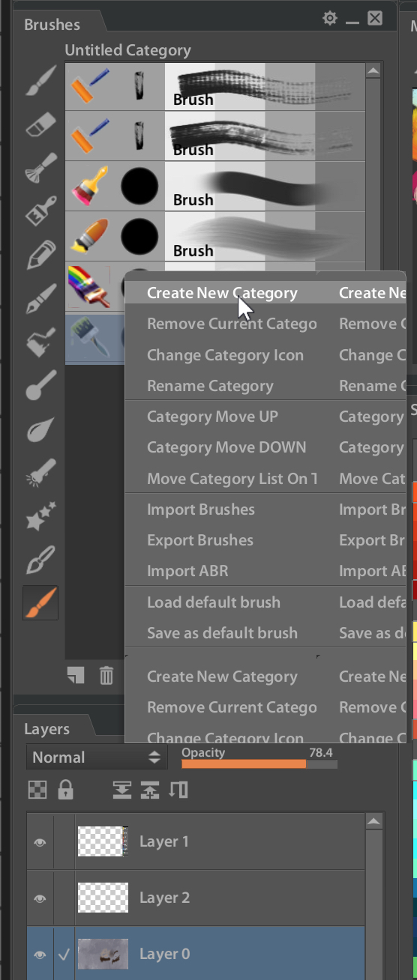The width and height of the screenshot is (417, 980).
Task: Click the merge layer up icon
Action: click(150, 790)
